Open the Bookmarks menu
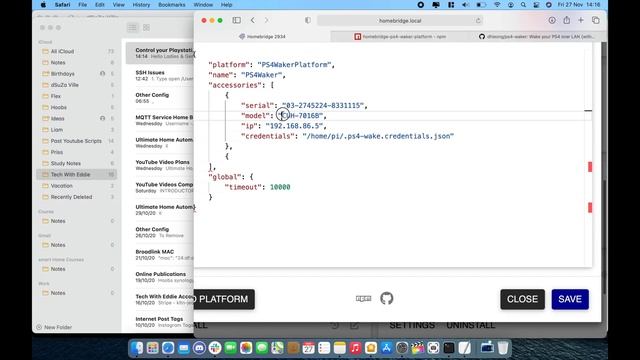Viewport: 640px width, 360px height. 171,5
